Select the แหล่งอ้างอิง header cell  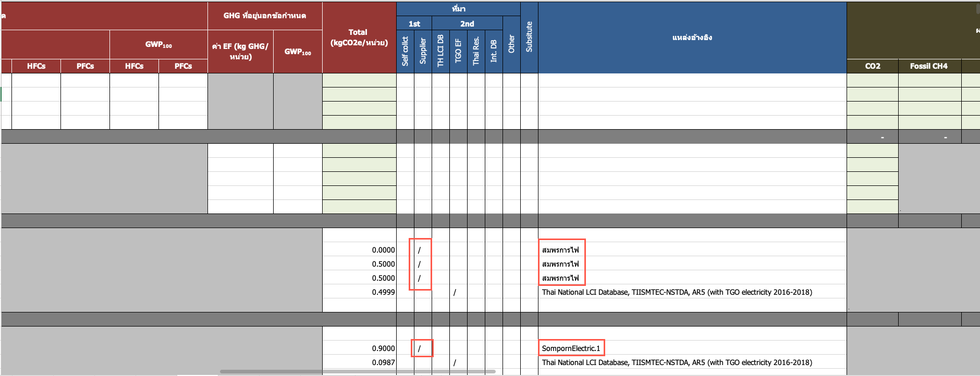(692, 37)
